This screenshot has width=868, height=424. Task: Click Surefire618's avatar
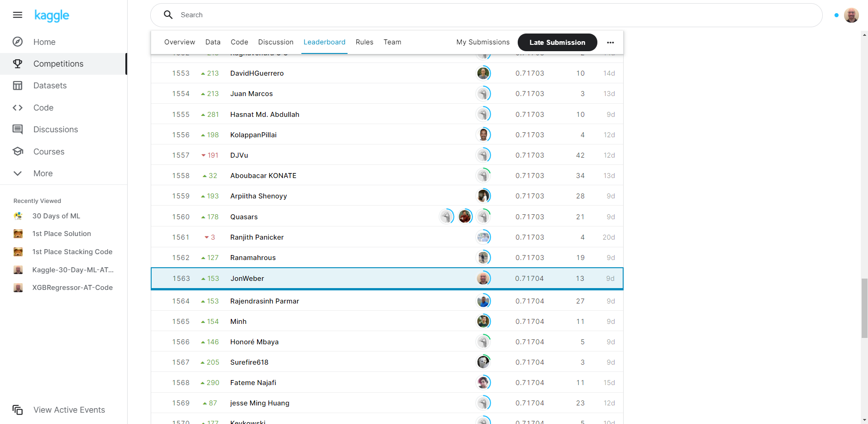[483, 362]
